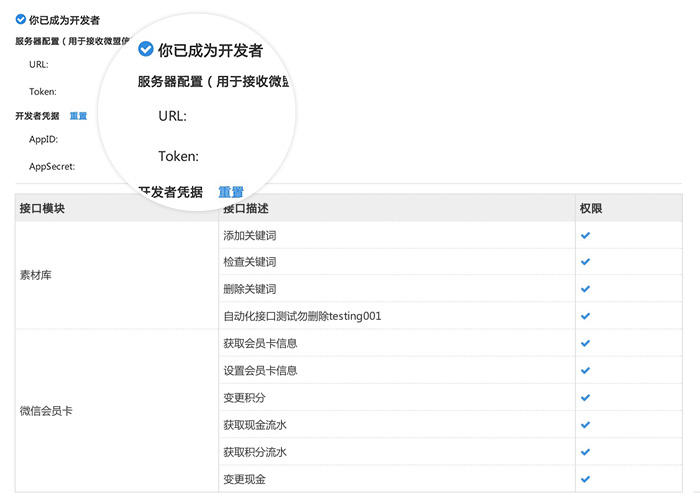Click the 接口描述 column header
Viewport: 700px width, 504px height.
pos(246,208)
